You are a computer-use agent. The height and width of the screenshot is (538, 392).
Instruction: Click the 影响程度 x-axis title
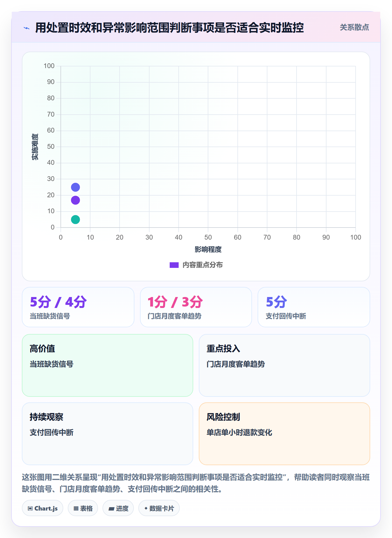(x=208, y=249)
